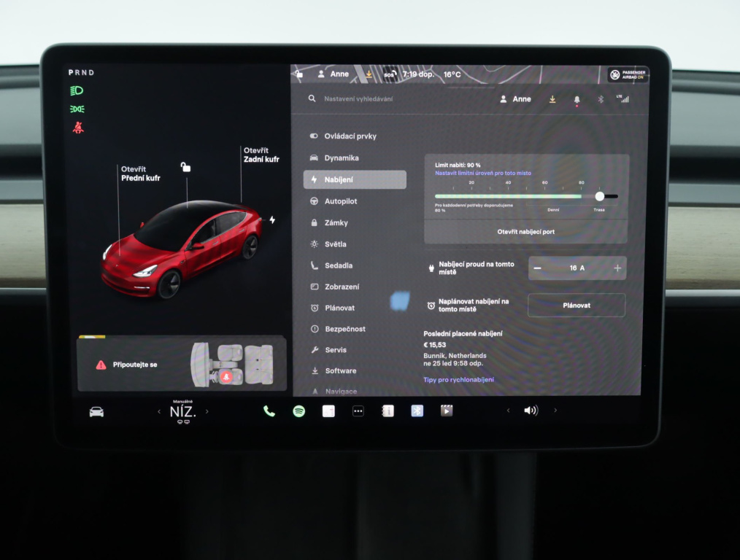Open the Autopilot menu

[355, 201]
